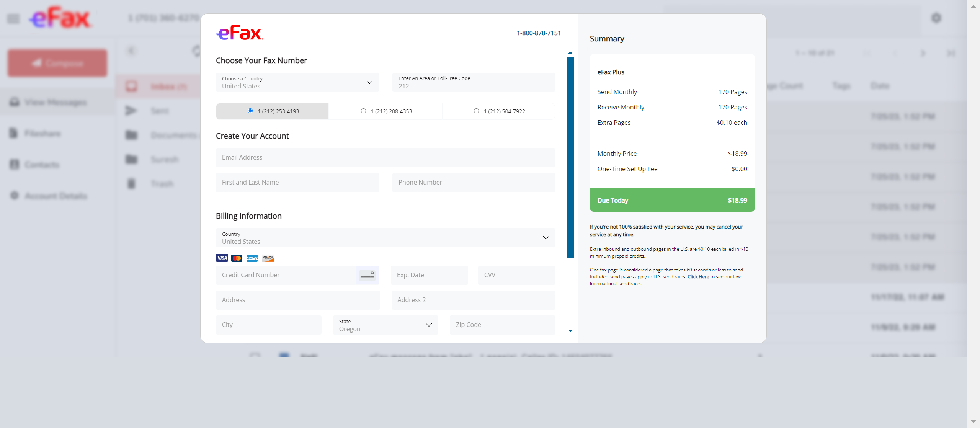Click the Email Address field

[385, 158]
